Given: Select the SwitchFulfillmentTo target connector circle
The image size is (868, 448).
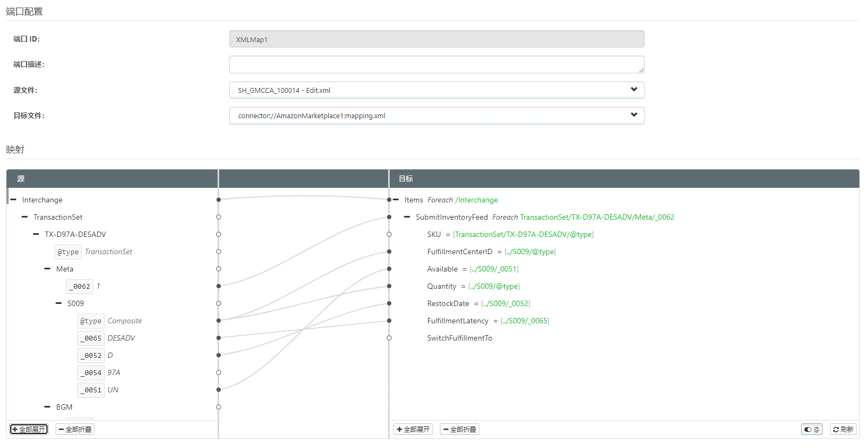Looking at the screenshot, I should [x=389, y=338].
